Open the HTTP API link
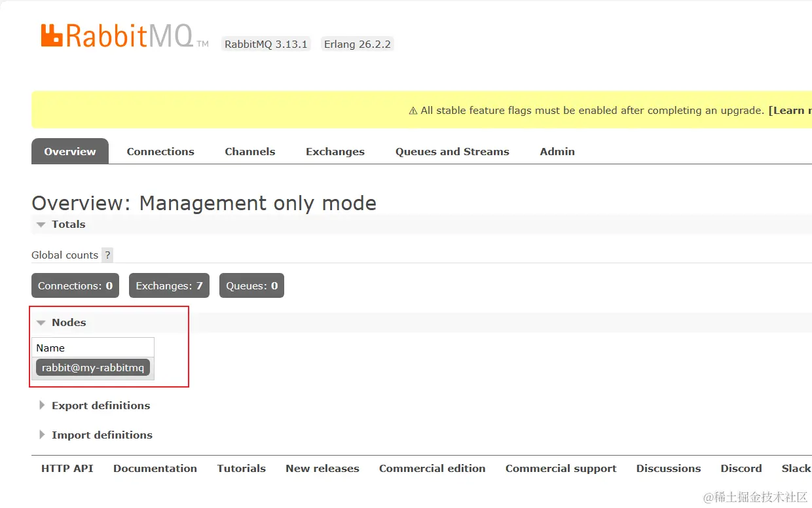Screen dimensions: 812x508 [67, 468]
